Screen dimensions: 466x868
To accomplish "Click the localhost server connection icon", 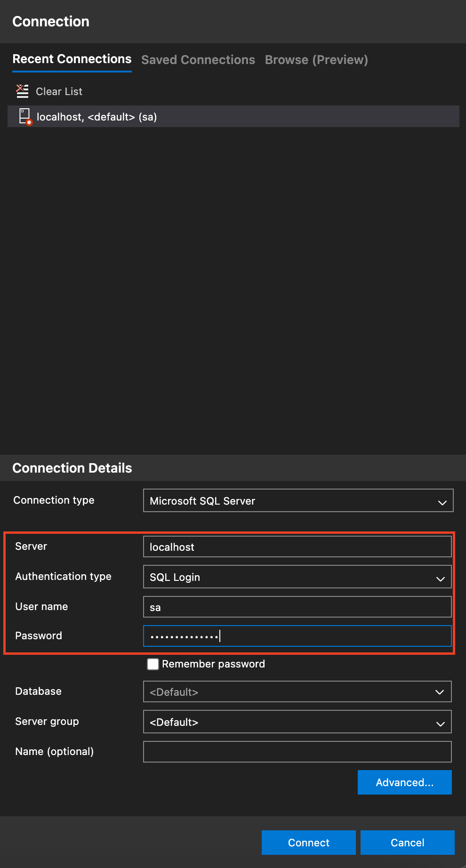I will coord(25,116).
